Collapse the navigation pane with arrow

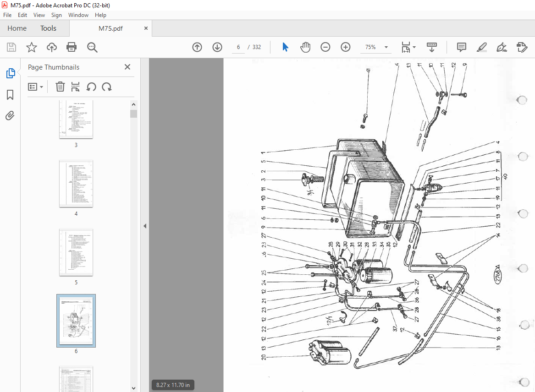[x=145, y=226]
